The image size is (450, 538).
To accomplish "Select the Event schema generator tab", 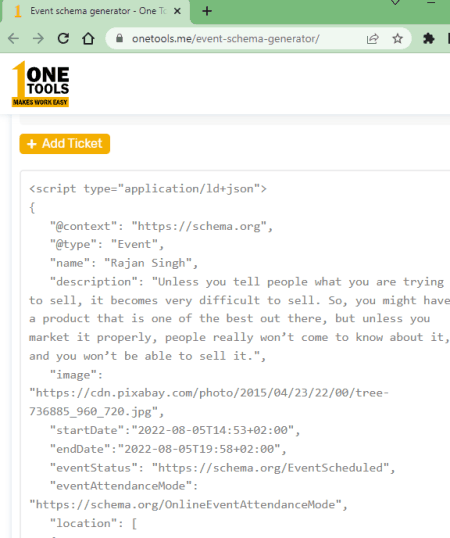I will 96,11.
